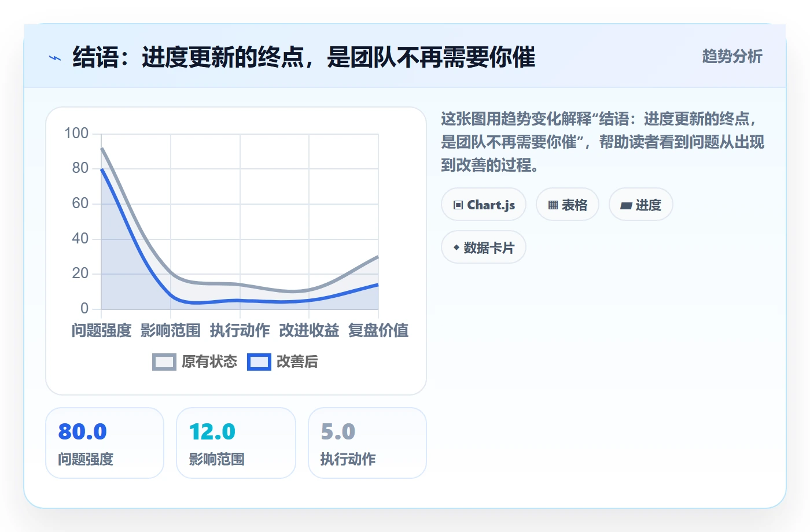Click the diamond icon in the 数据卡片 tag

coord(456,247)
